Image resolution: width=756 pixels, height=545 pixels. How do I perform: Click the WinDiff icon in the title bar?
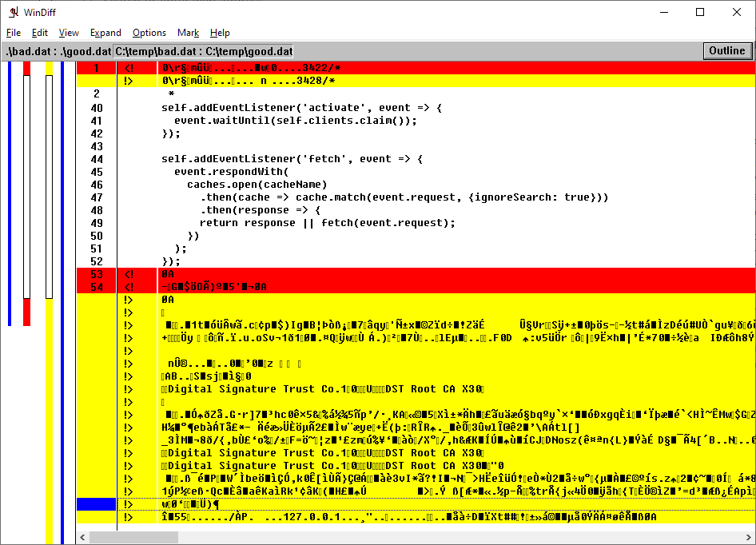[x=14, y=12]
